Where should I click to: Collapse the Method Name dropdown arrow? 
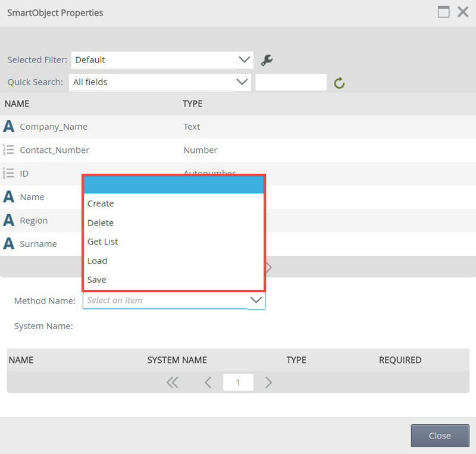coord(256,300)
